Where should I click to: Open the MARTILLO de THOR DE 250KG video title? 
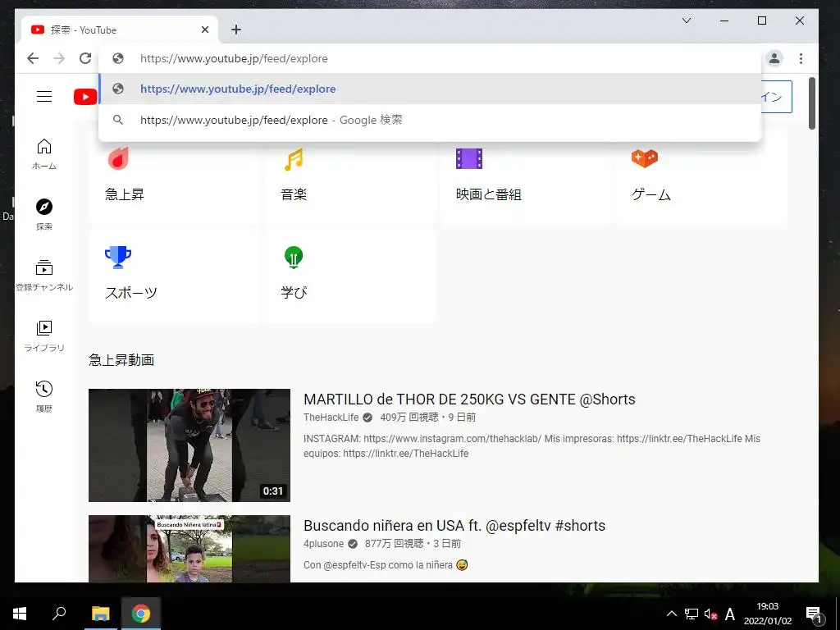coord(469,399)
